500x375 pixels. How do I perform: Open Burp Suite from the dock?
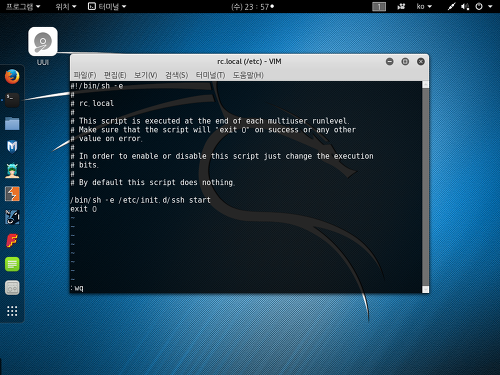tap(12, 194)
